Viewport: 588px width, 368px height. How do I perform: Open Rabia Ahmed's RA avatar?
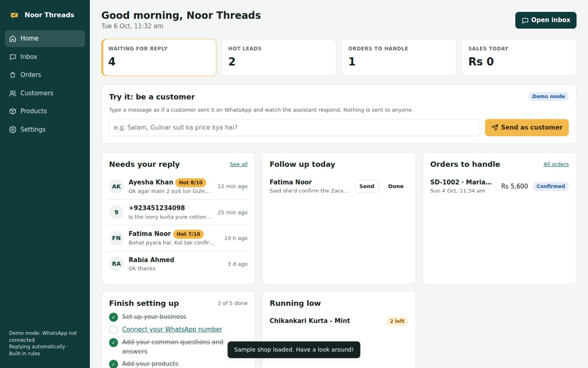(x=116, y=264)
